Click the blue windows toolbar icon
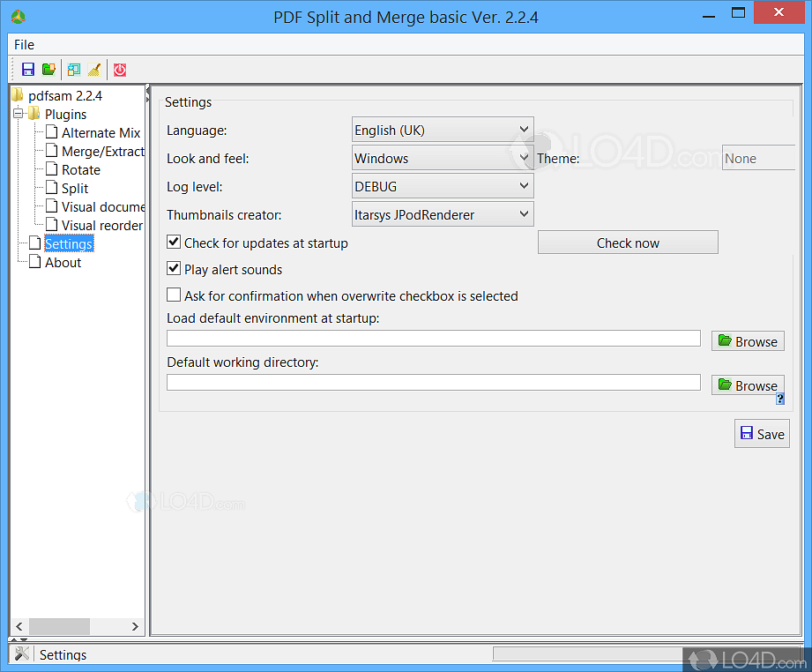This screenshot has height=672, width=812. point(74,70)
